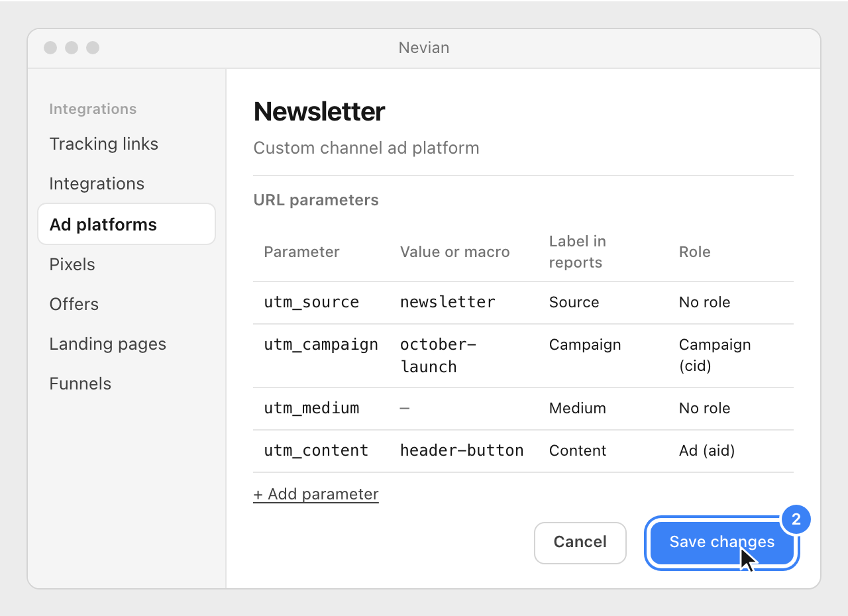The image size is (848, 616).
Task: Click the utm_campaign parameter name
Action: pos(321,344)
